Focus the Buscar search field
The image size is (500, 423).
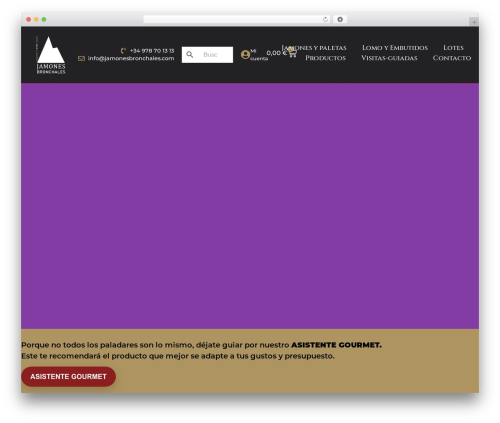coord(207,55)
